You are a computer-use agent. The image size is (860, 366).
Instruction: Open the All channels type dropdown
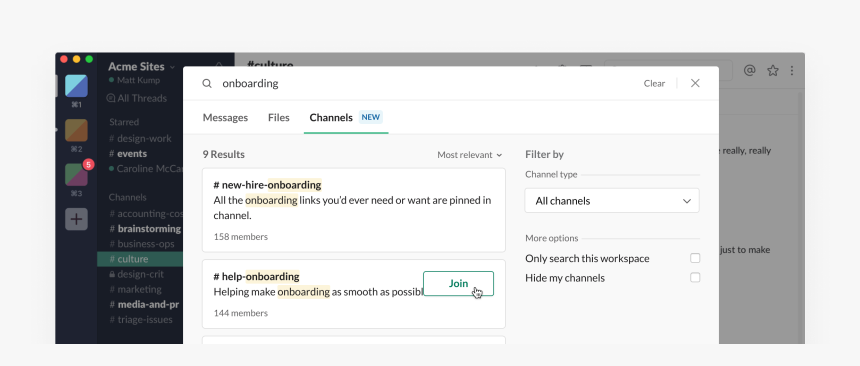point(612,201)
